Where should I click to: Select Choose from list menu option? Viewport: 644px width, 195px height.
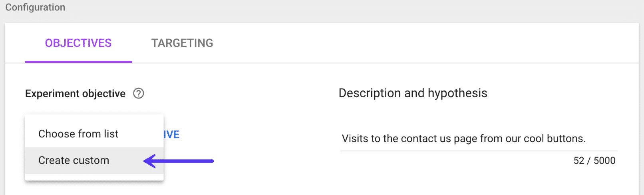coord(78,134)
